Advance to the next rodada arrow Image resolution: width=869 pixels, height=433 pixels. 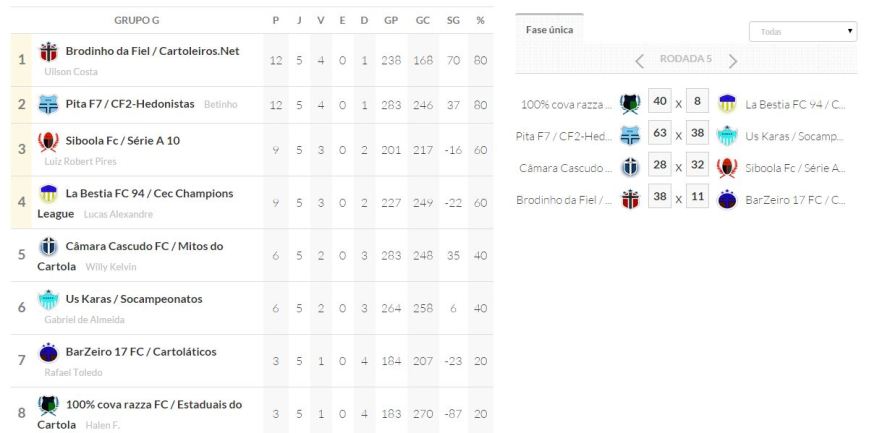click(x=733, y=61)
